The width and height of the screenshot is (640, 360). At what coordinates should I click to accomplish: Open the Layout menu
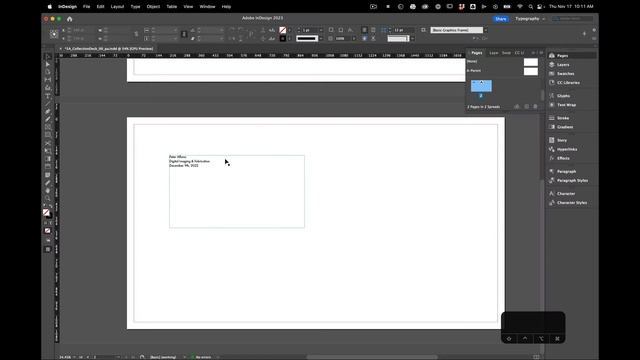click(117, 7)
